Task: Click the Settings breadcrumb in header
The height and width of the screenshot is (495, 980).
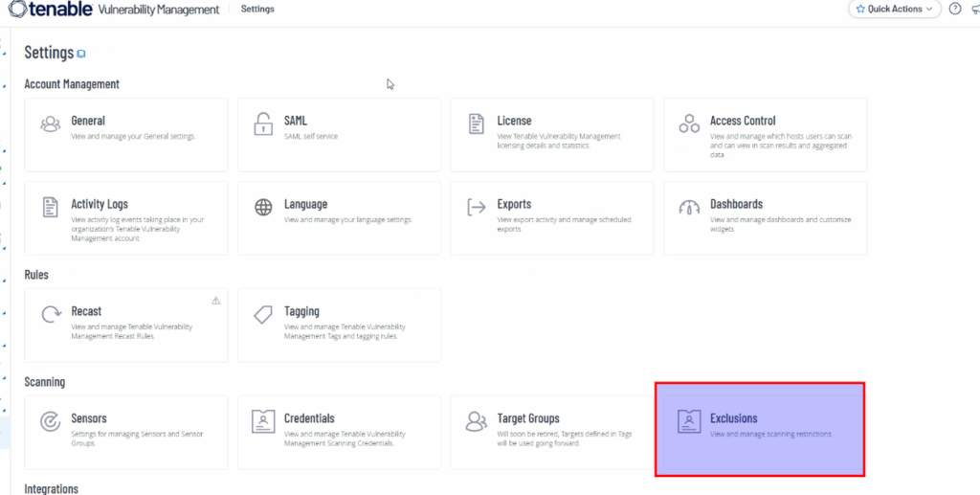Action: [x=257, y=10]
